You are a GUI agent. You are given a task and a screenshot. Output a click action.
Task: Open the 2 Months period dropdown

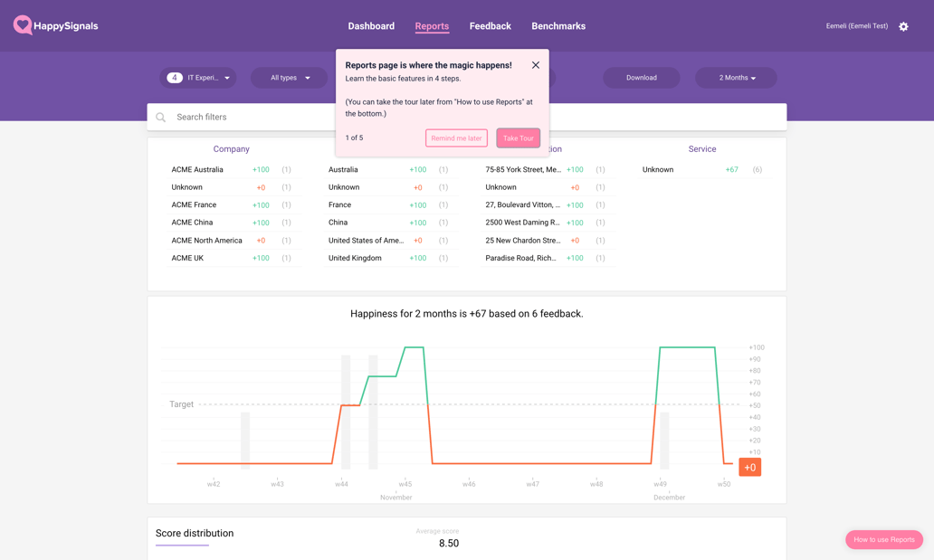736,78
